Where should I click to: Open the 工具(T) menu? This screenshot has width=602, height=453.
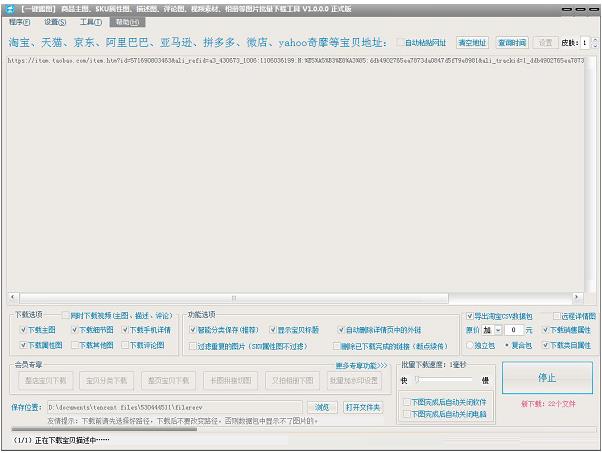(90, 21)
